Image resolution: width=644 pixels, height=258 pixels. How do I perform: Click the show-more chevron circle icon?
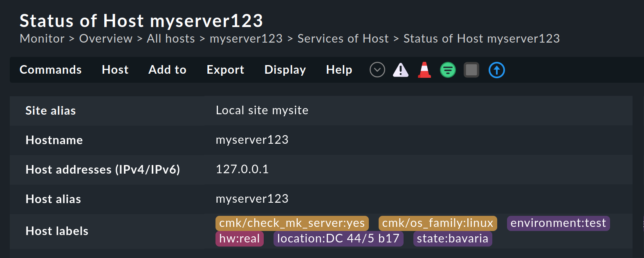point(377,70)
